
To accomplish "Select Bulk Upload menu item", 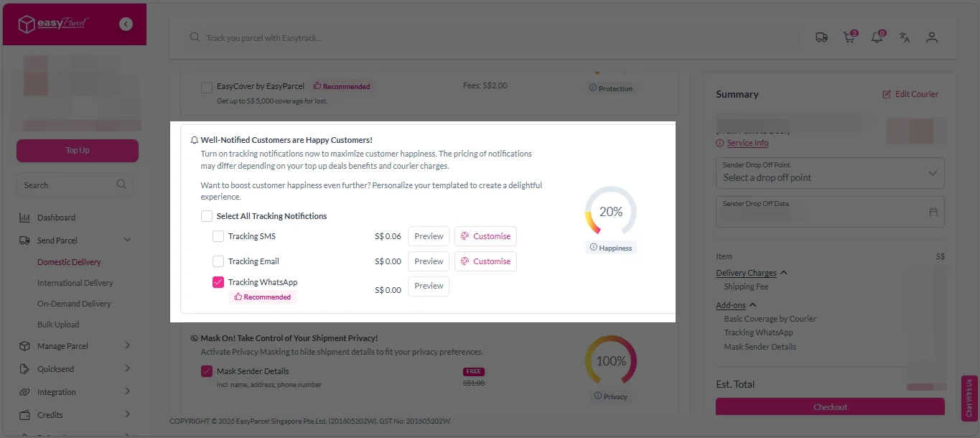I will pyautogui.click(x=58, y=325).
